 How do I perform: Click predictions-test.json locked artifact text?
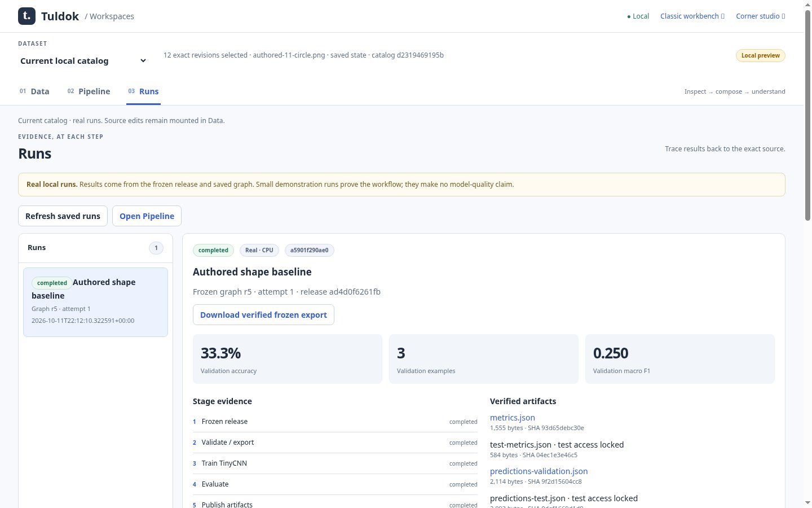point(564,498)
